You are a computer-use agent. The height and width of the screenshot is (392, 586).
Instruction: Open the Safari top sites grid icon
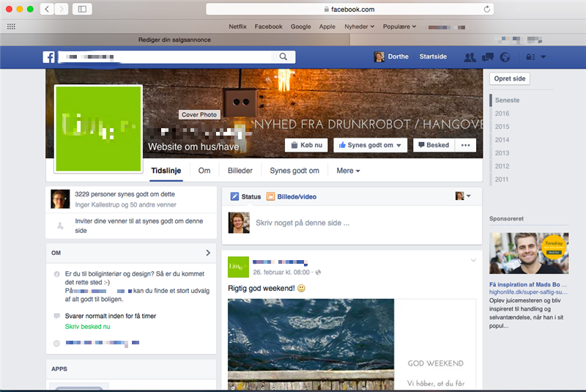point(11,26)
